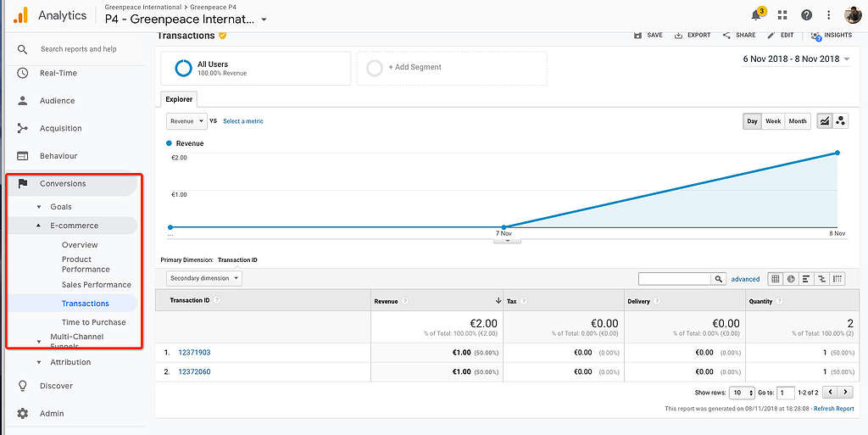
Task: Click the verified shield icon beside Transactions
Action: point(223,36)
